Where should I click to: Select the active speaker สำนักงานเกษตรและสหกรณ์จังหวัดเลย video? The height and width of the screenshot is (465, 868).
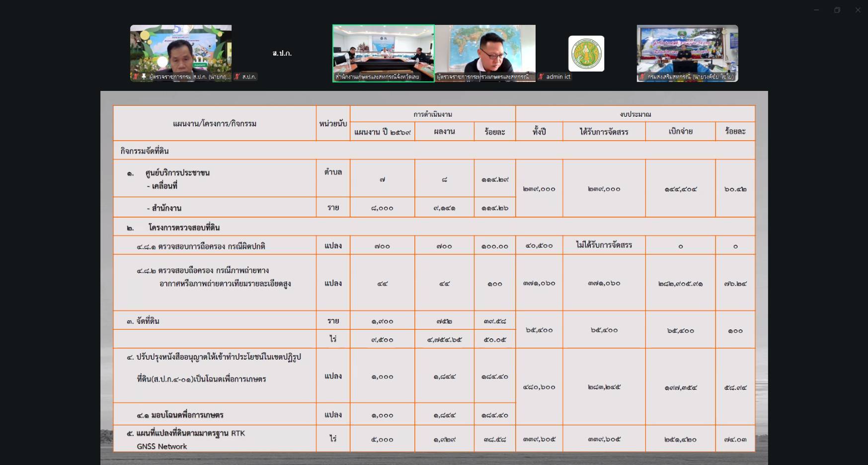pyautogui.click(x=383, y=53)
